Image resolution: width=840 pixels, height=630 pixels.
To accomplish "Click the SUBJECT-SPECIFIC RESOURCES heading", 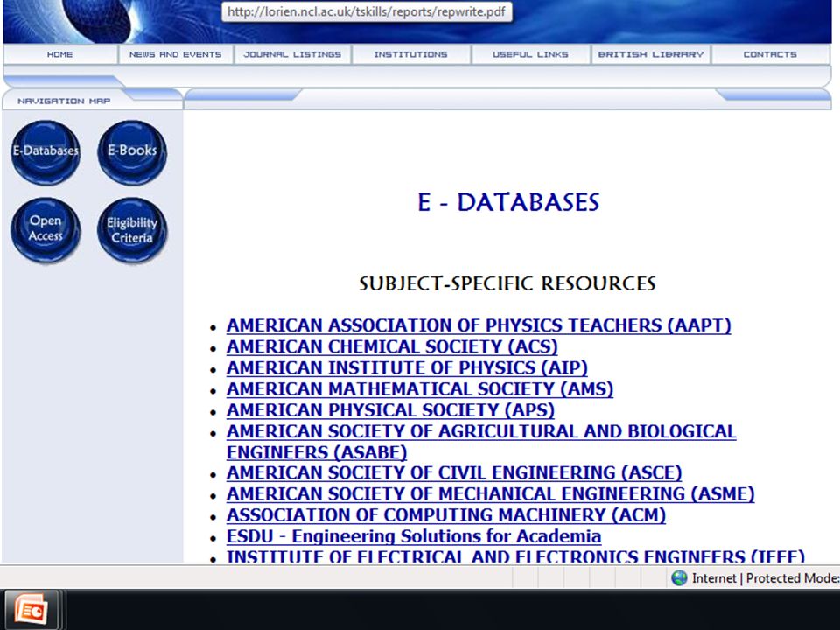I will [x=507, y=283].
